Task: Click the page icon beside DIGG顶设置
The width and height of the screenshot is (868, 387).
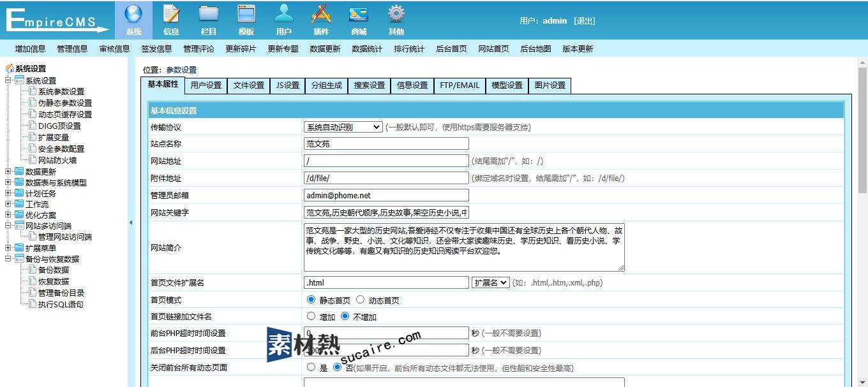Action: tap(33, 126)
